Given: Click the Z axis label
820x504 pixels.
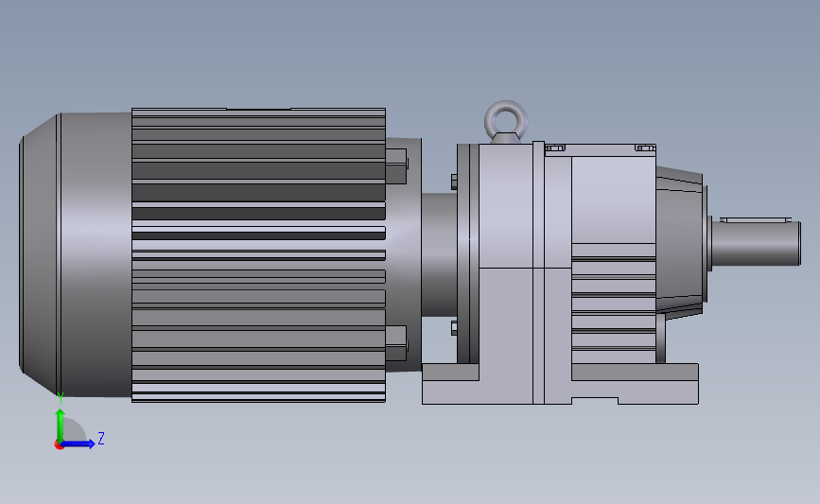Looking at the screenshot, I should point(101,438).
